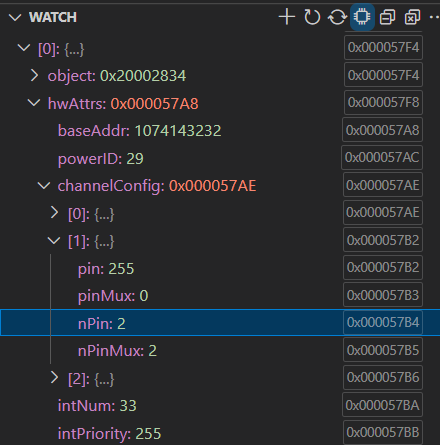Expand the object 0x20002834 node
Screen dimensions: 440x445
tap(34, 75)
